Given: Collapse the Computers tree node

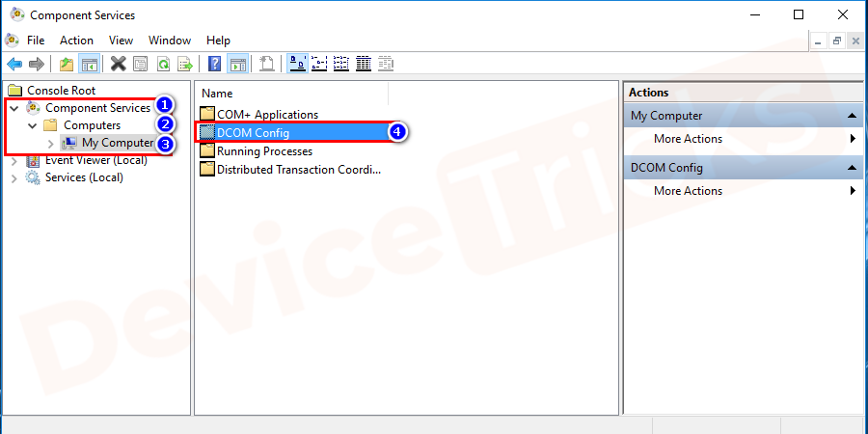Looking at the screenshot, I should coord(33,125).
